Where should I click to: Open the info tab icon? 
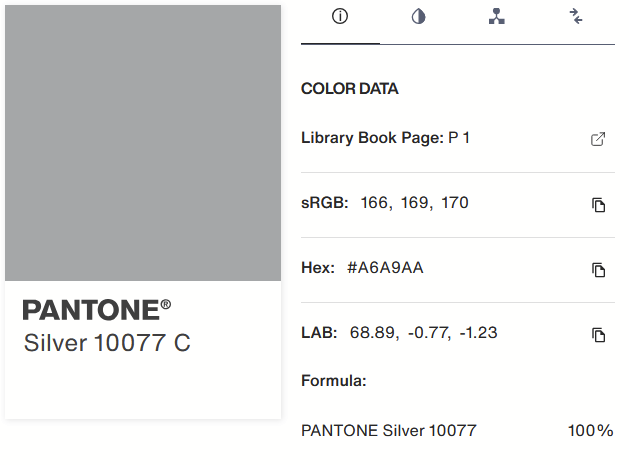coord(340,16)
